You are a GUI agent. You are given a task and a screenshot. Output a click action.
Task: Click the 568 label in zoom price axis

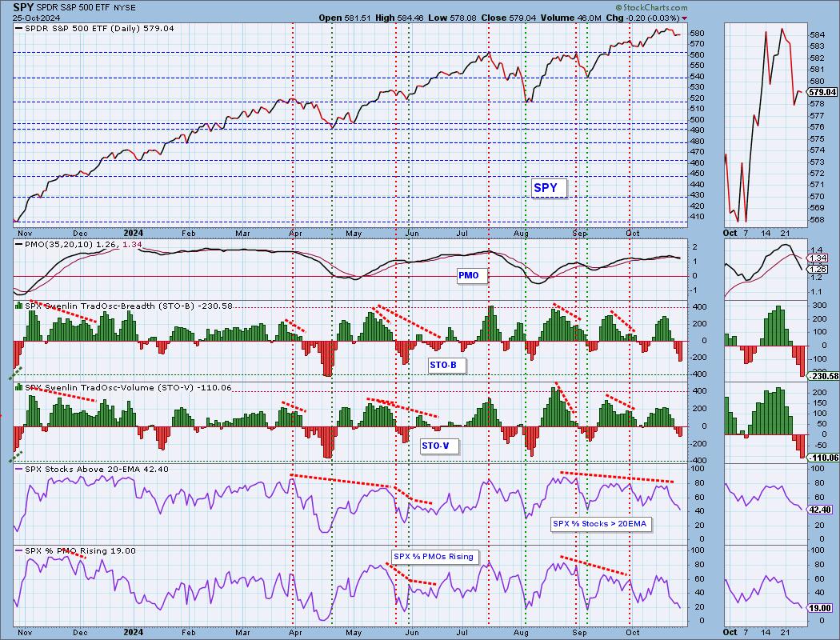[x=818, y=219]
